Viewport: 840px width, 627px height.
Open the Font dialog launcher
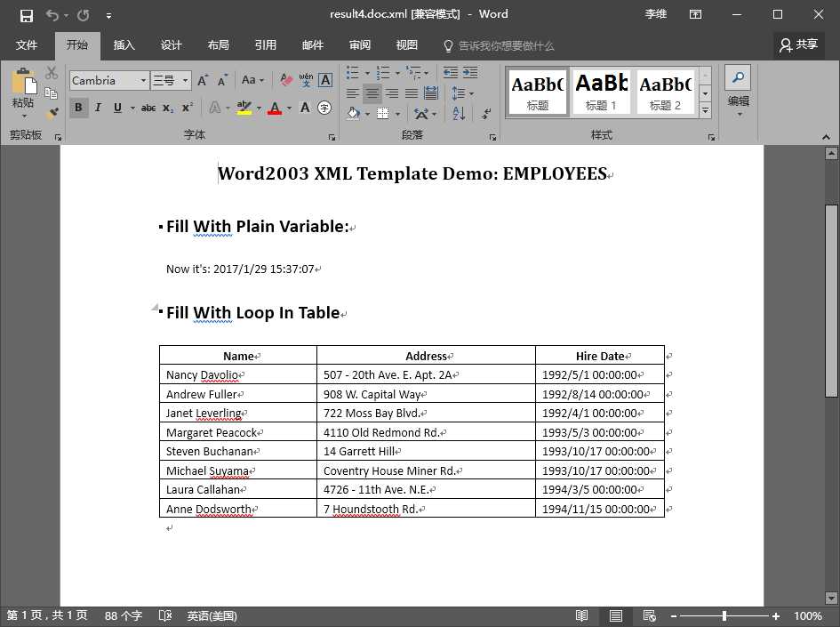(332, 138)
